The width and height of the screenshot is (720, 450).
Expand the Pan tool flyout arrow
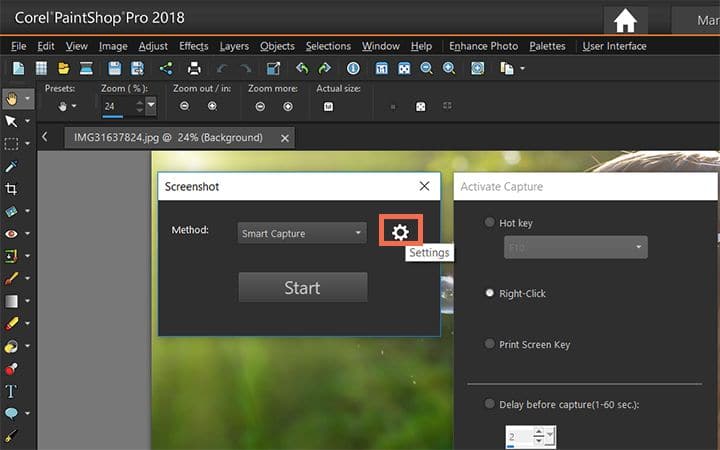click(28, 98)
